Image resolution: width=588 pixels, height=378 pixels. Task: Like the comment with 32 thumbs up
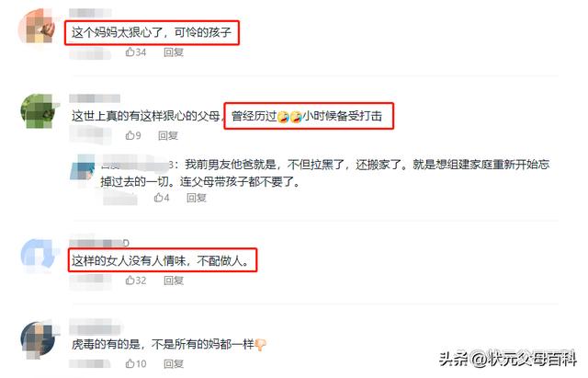coord(135,281)
